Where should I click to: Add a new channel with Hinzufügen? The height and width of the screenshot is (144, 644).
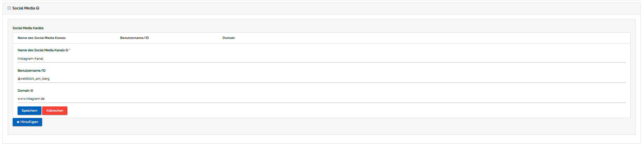[27, 122]
